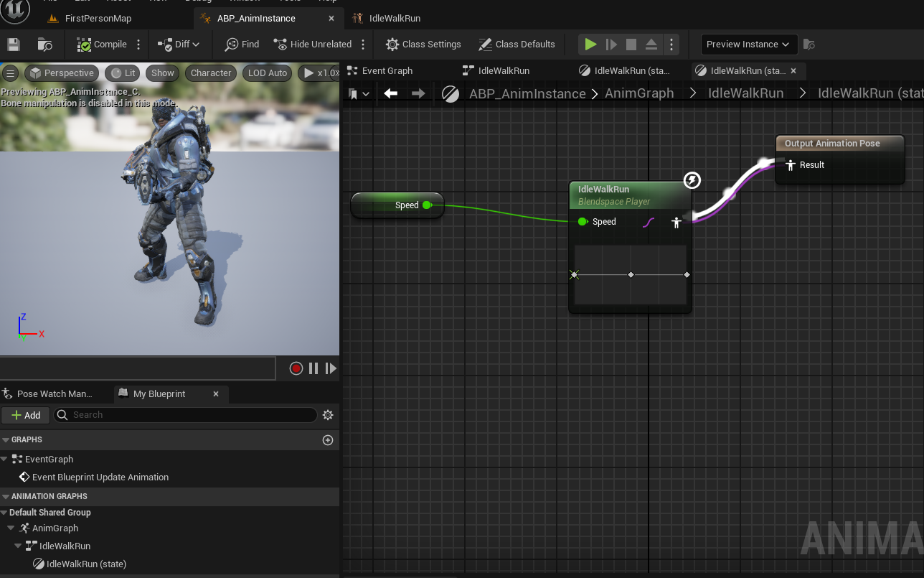Click the Find button in toolbar
Viewport: 924px width, 578px height.
(242, 45)
